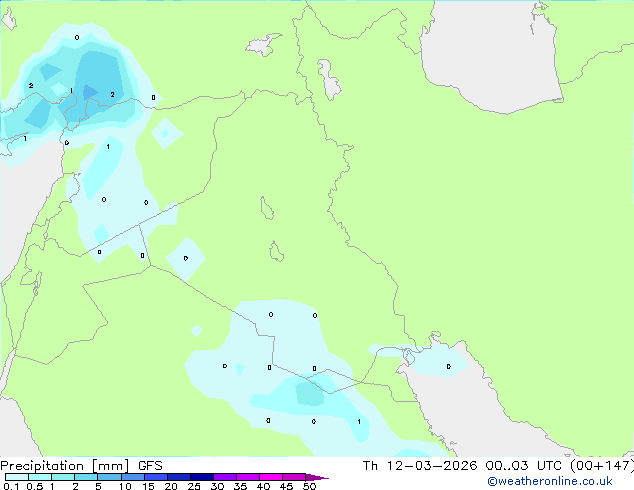Click the legend label '10'
The image size is (634, 490).
(x=125, y=486)
